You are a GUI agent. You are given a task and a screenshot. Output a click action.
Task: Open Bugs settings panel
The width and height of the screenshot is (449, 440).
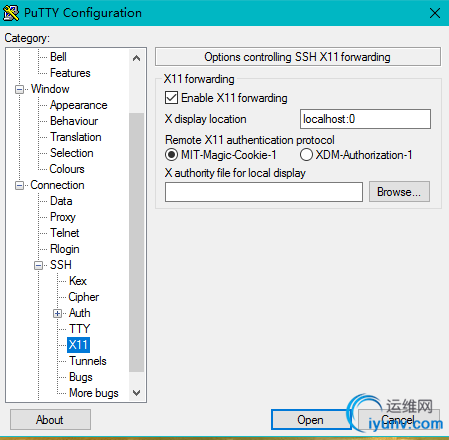pos(81,377)
